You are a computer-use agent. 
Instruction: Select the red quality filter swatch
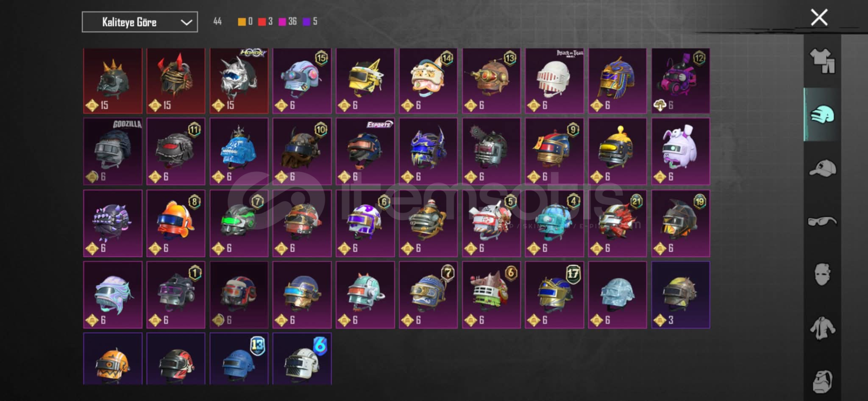pyautogui.click(x=262, y=22)
